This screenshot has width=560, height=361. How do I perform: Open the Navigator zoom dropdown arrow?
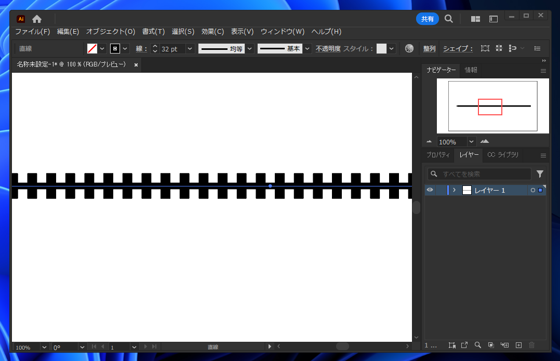[x=471, y=142]
